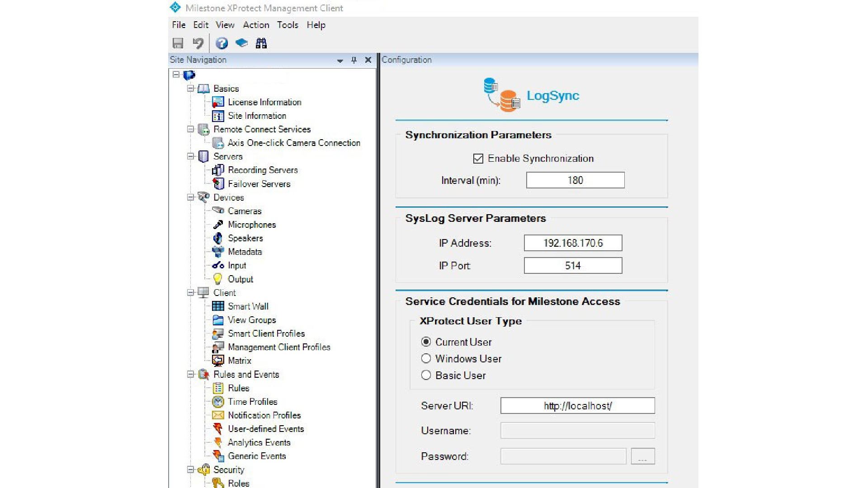
Task: Open the View menu
Action: click(x=225, y=25)
